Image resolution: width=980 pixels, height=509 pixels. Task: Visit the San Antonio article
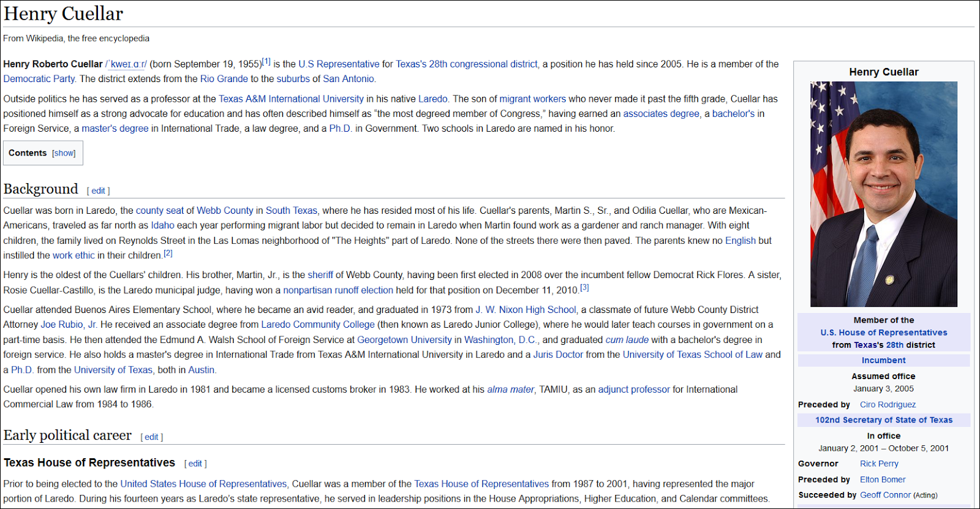click(x=349, y=79)
